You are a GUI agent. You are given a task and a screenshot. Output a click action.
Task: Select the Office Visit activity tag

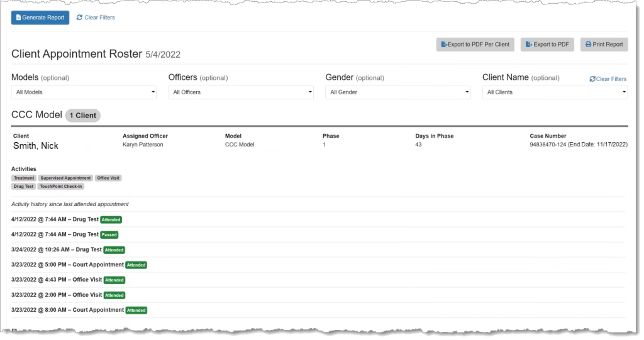click(x=108, y=178)
